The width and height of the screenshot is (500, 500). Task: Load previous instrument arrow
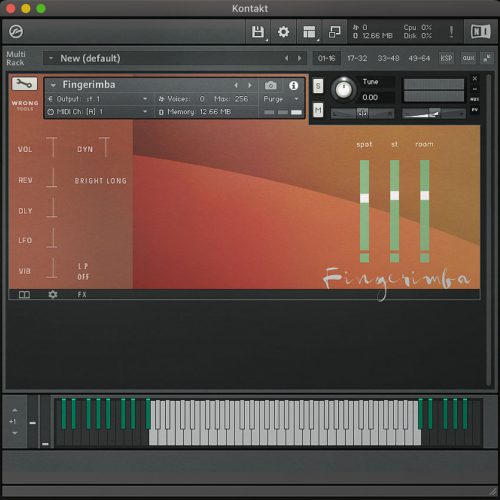tap(236, 85)
